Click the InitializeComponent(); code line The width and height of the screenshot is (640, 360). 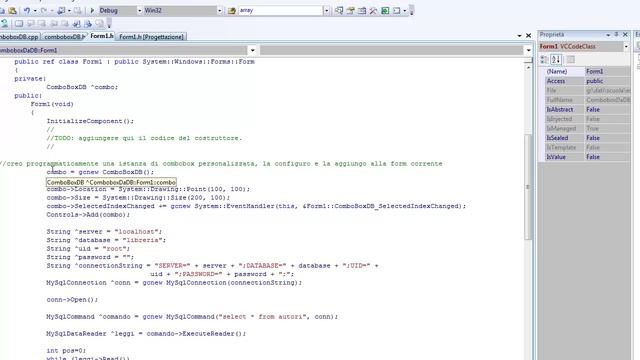[90, 121]
